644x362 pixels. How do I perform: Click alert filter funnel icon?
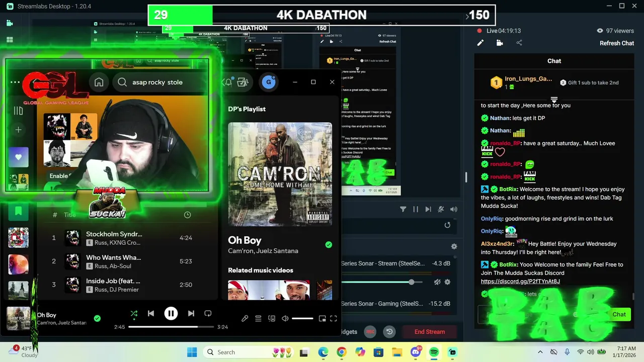[x=403, y=209]
